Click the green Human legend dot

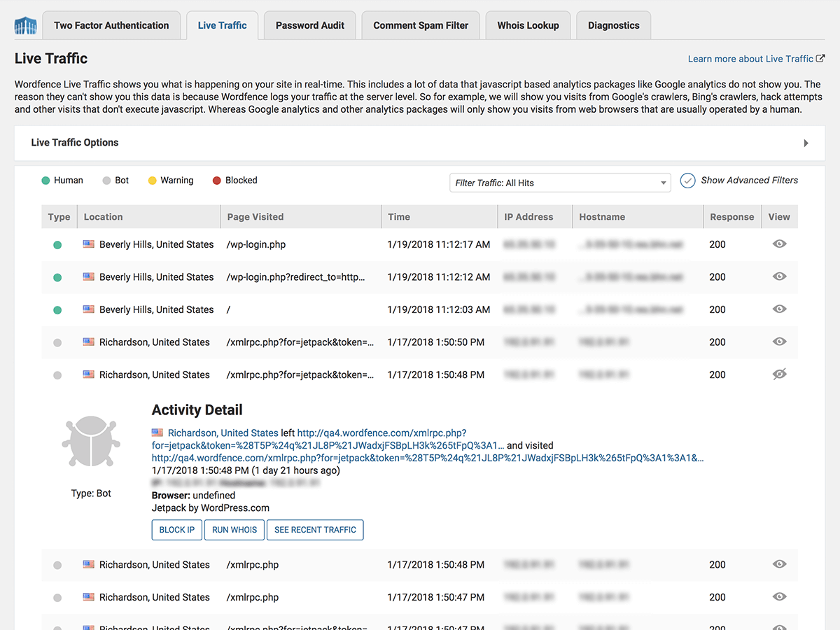coord(45,181)
